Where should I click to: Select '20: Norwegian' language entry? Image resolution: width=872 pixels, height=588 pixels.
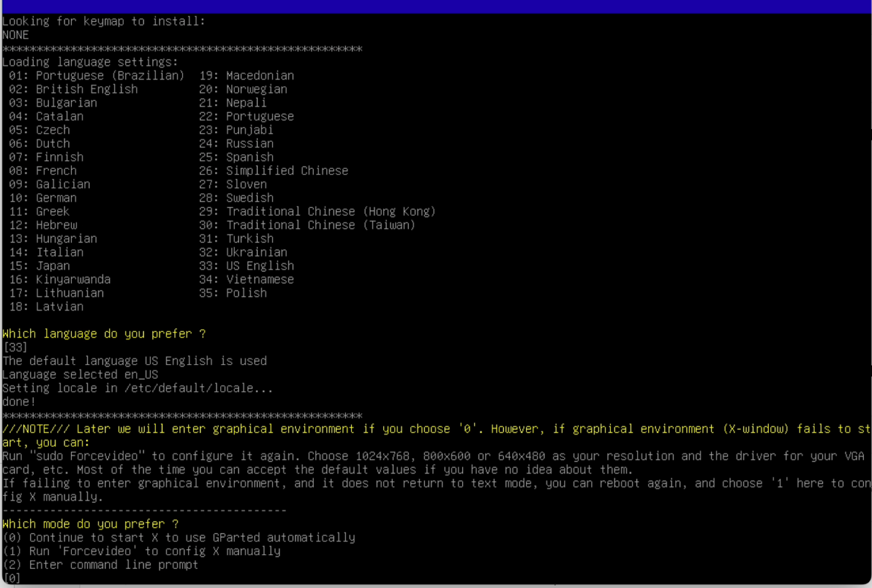[243, 89]
